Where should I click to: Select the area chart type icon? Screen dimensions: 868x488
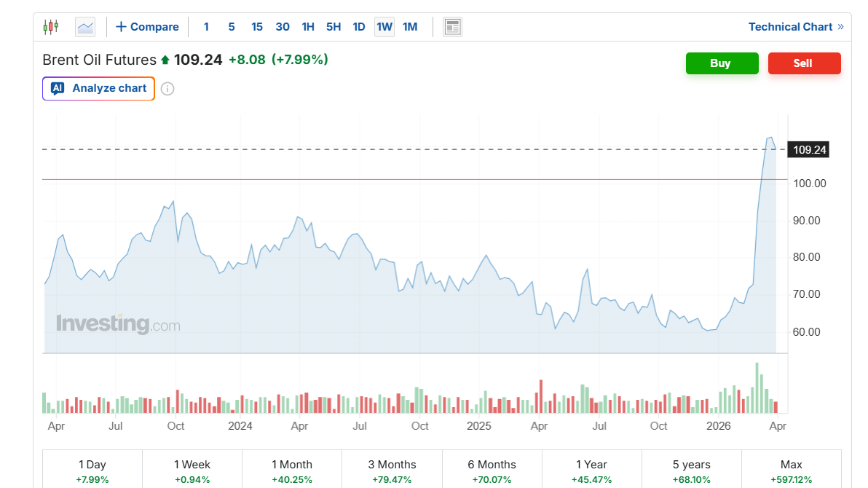tap(85, 27)
